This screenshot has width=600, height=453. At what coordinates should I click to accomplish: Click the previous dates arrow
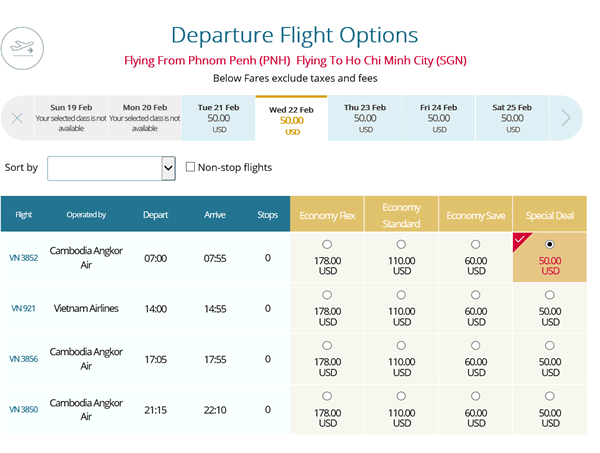click(17, 118)
